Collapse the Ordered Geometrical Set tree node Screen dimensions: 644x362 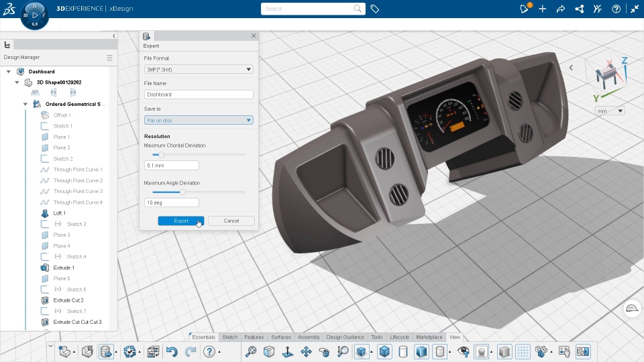pos(25,105)
